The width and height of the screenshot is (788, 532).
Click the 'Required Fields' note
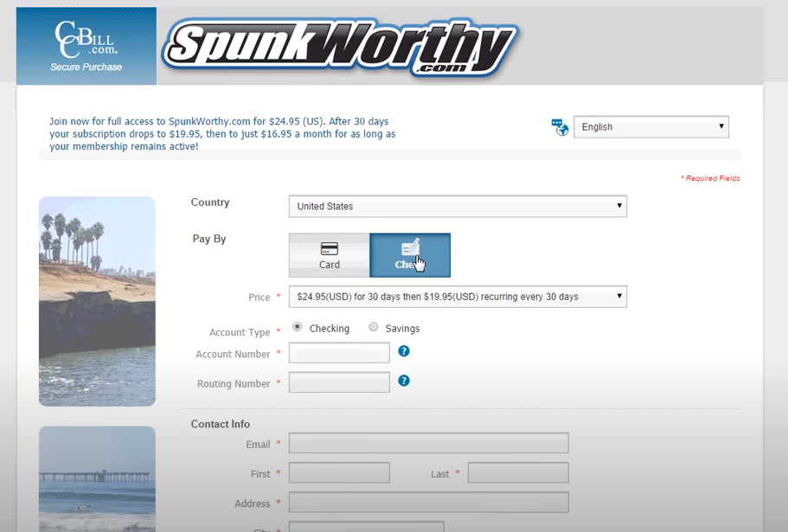(710, 178)
